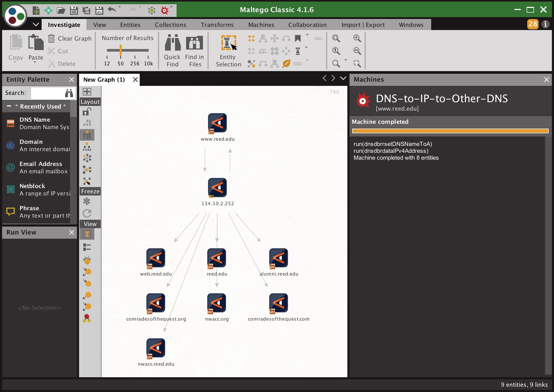This screenshot has height=392, width=554.
Task: Click the new graph icon in title toolbar
Action: (x=36, y=11)
